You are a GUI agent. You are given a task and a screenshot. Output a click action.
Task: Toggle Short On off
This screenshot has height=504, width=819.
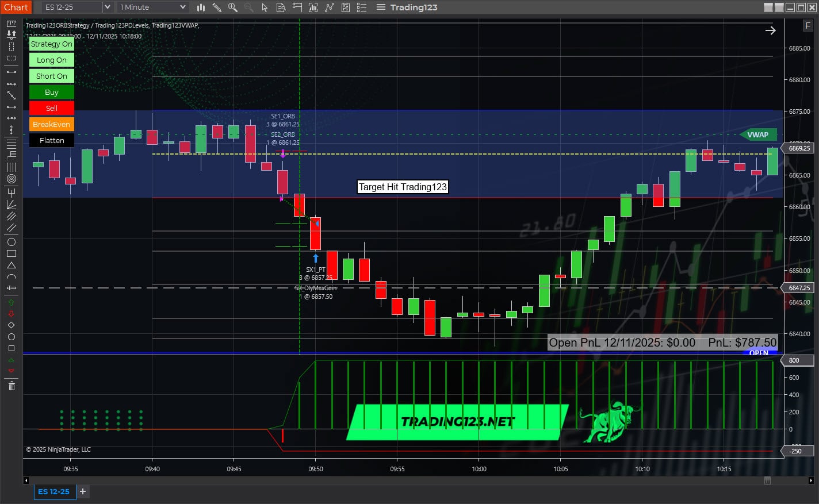[51, 75]
